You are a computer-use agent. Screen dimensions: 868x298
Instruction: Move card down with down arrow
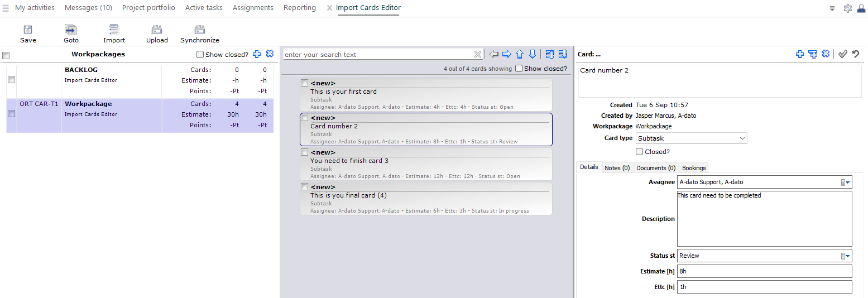click(533, 54)
